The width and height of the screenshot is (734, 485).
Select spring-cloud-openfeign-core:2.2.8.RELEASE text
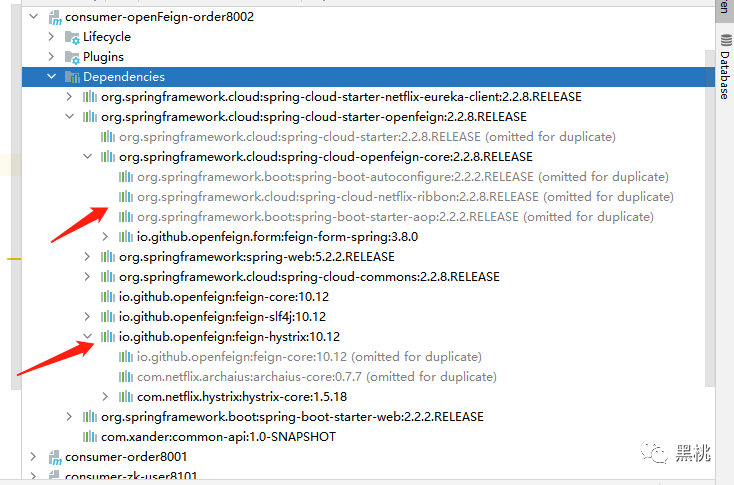326,156
